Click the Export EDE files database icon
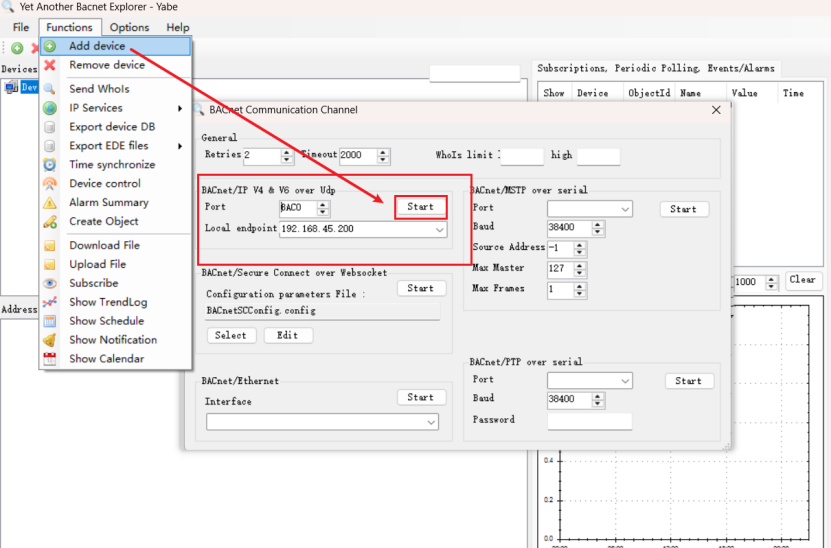This screenshot has width=831, height=548. click(50, 146)
